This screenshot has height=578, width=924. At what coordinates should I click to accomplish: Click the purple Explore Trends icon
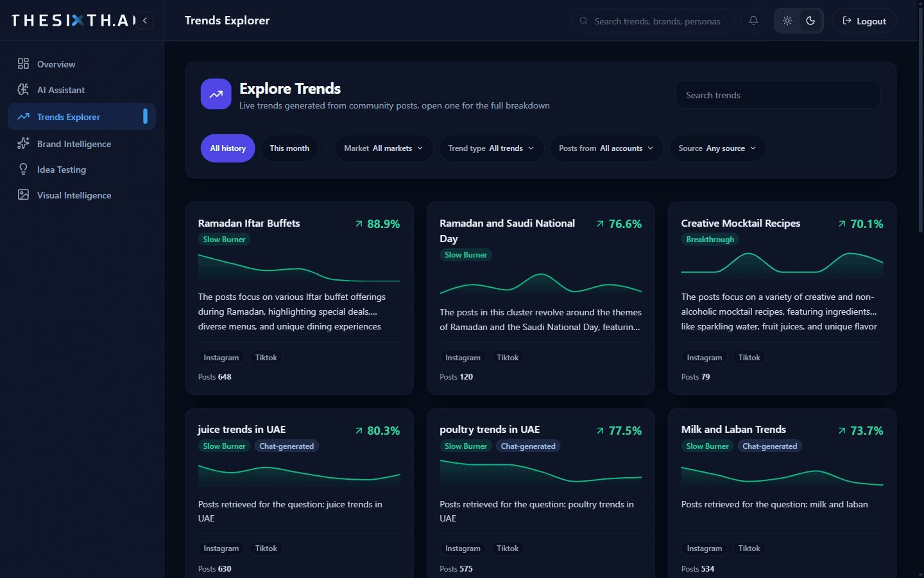pos(216,94)
